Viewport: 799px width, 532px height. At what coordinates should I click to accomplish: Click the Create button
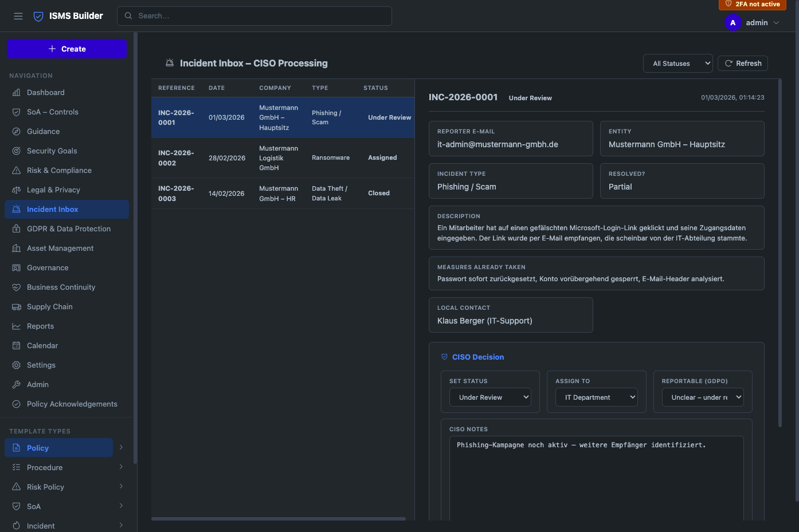[66, 49]
